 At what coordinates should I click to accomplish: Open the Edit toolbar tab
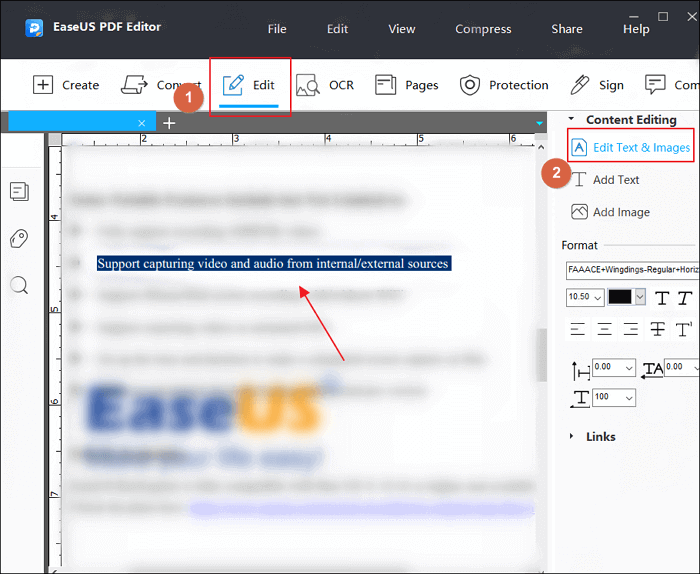[249, 85]
